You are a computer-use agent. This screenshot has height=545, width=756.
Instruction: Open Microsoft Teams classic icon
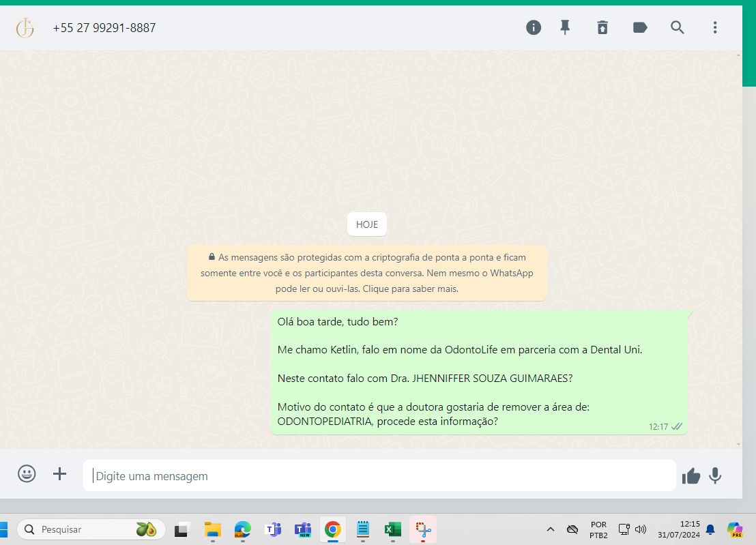pos(273,529)
